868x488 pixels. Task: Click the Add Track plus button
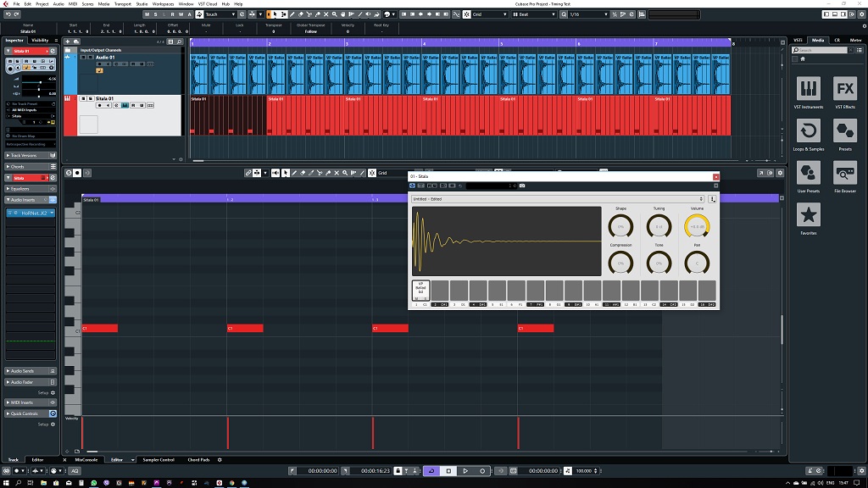pos(68,42)
